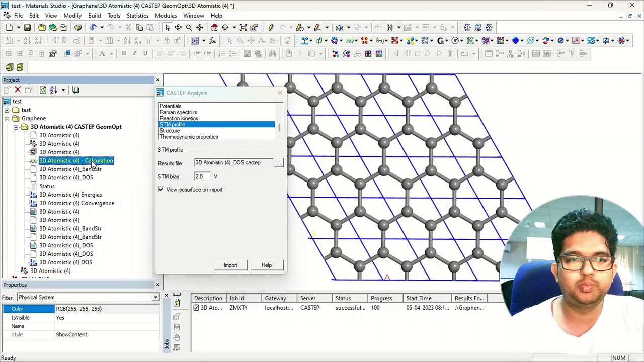Screen dimensions: 644x362
Task: Select the Rotation mode tool
Action: click(178, 28)
